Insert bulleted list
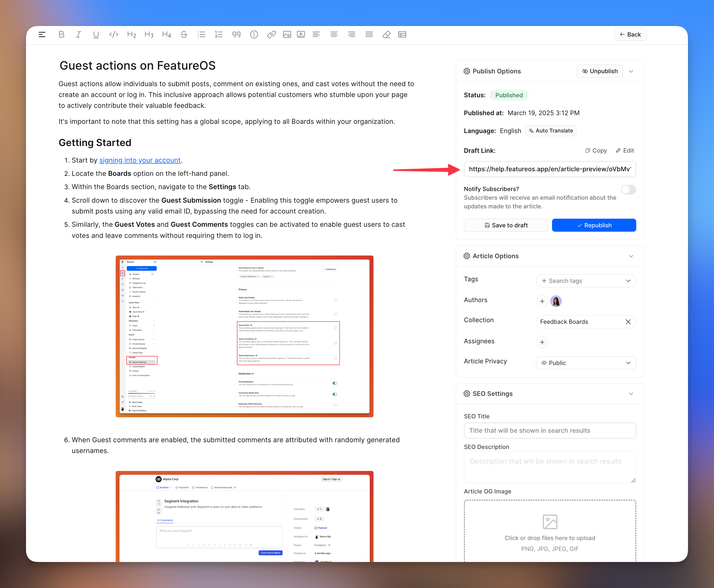 (202, 35)
